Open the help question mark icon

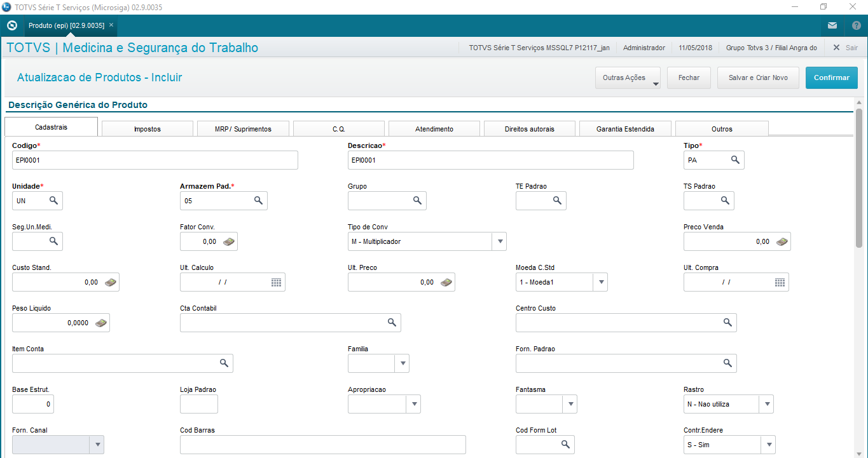856,25
